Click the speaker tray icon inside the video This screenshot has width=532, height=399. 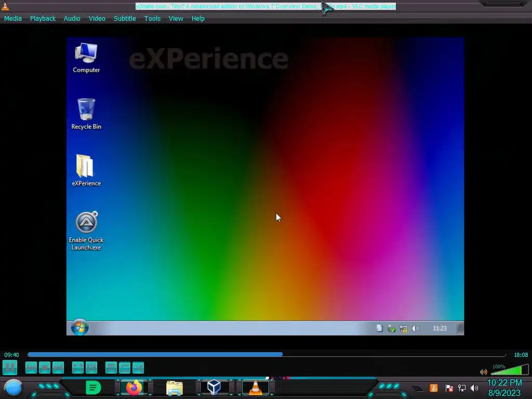coord(415,328)
